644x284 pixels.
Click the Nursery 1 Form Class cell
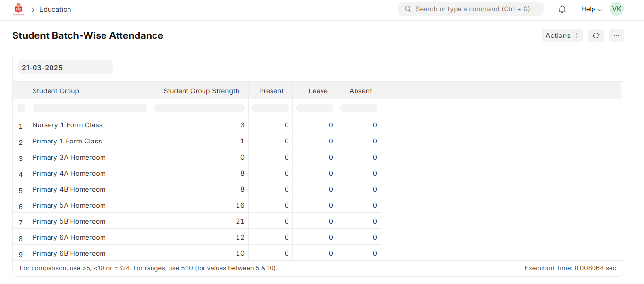click(68, 125)
